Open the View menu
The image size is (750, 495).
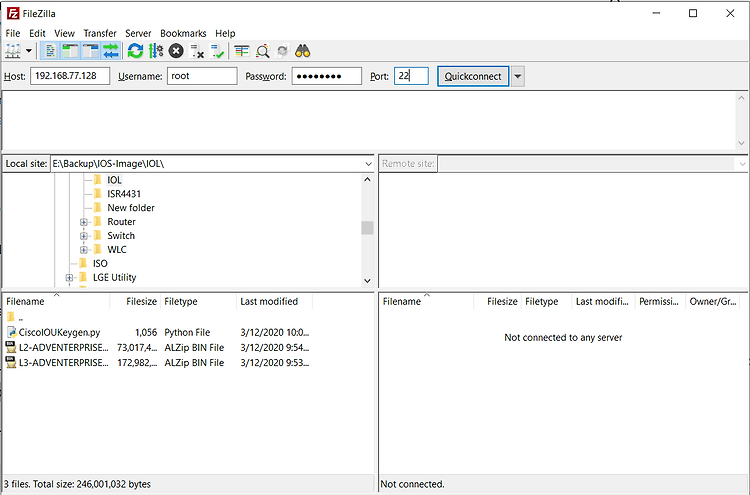pos(65,33)
